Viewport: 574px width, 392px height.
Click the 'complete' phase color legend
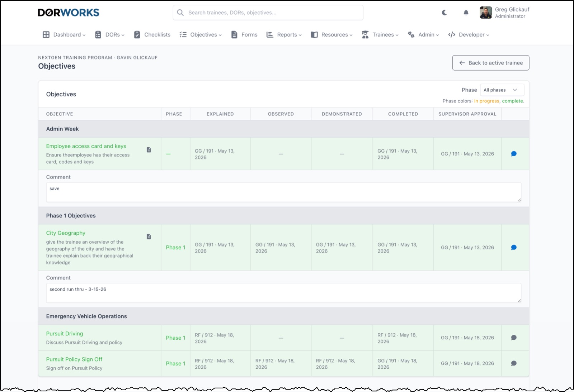click(x=513, y=101)
